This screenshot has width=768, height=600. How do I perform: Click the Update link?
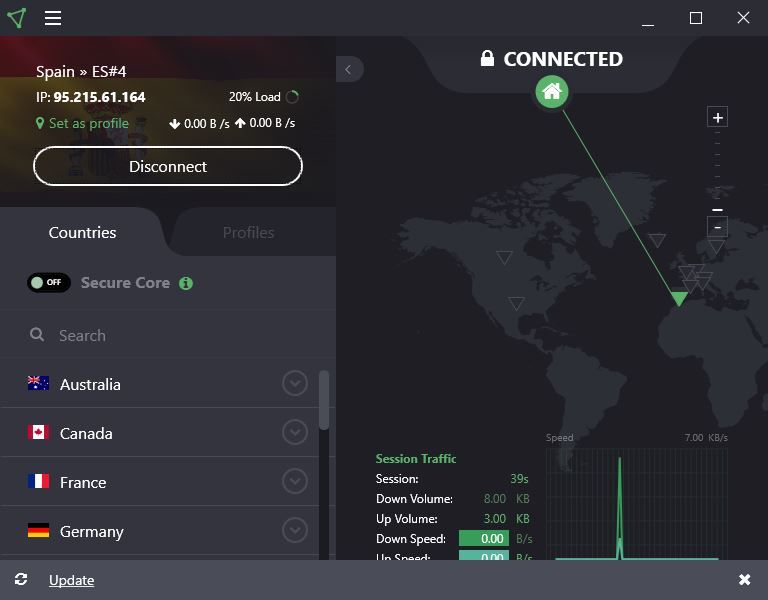tap(71, 580)
